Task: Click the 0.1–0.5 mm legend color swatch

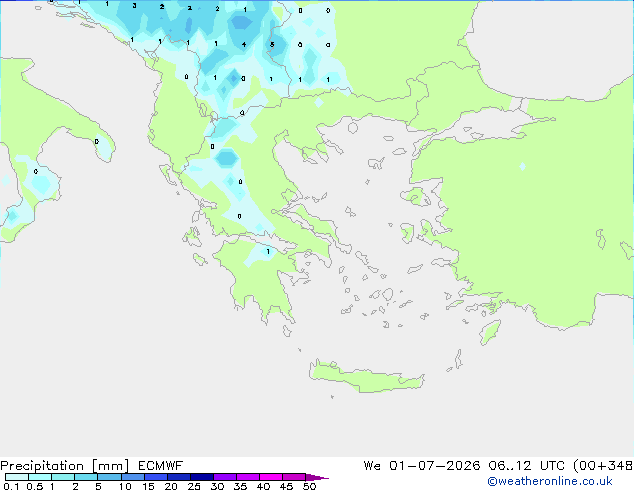Action: tap(17, 477)
